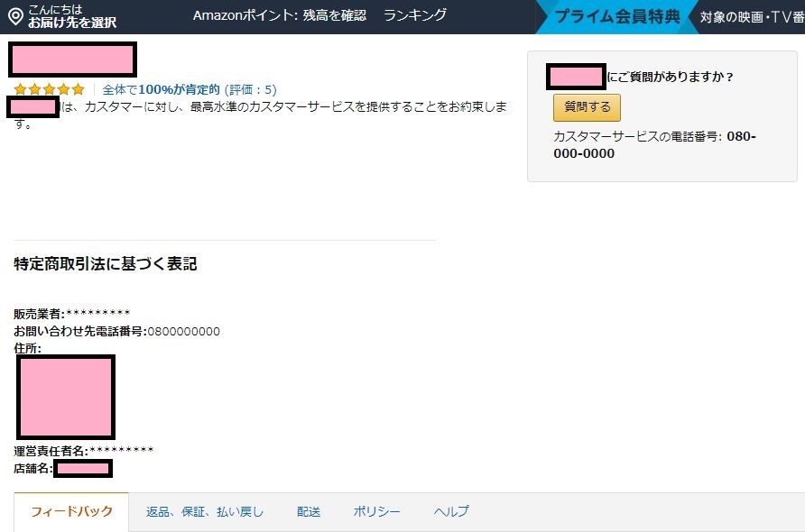Switch to 返品、保証、払い戻し tab

click(204, 511)
